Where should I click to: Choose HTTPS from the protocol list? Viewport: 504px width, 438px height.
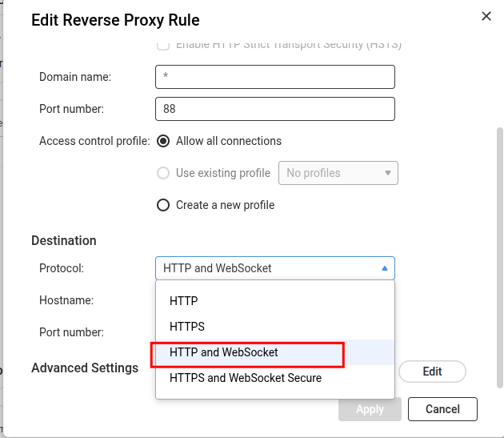[187, 327]
